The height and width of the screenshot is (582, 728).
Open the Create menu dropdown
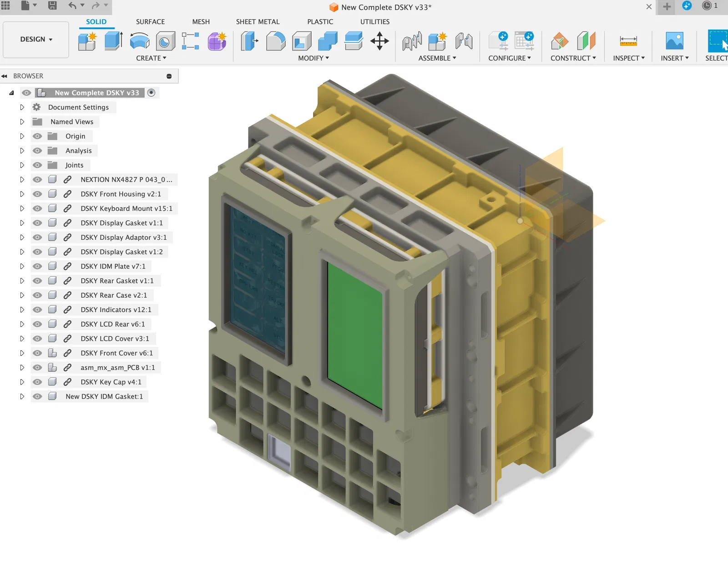pyautogui.click(x=151, y=58)
